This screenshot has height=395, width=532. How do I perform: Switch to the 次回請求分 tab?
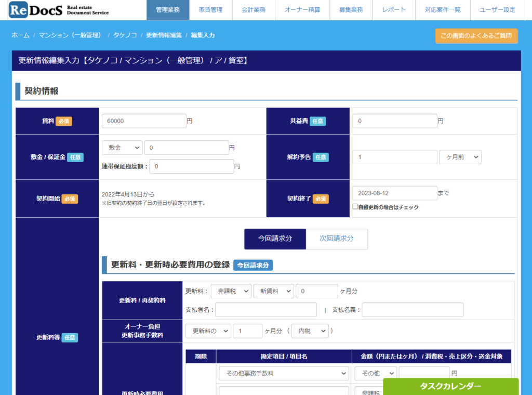tap(336, 239)
